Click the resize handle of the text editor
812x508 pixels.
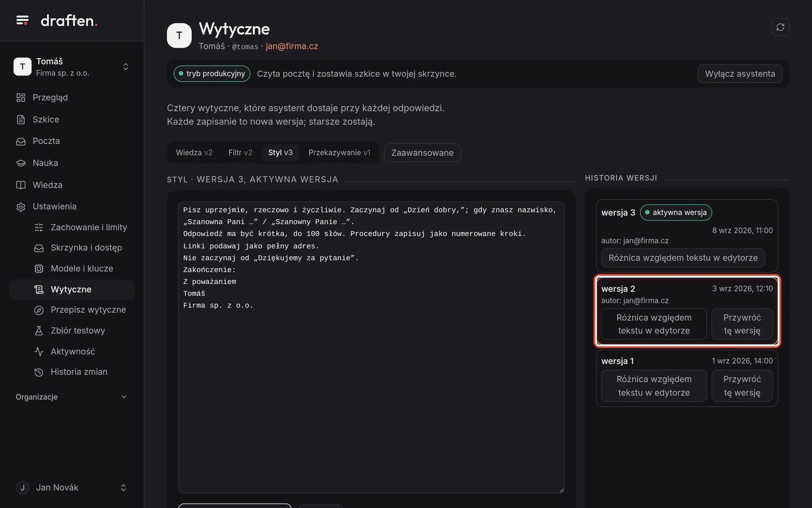coord(561,490)
